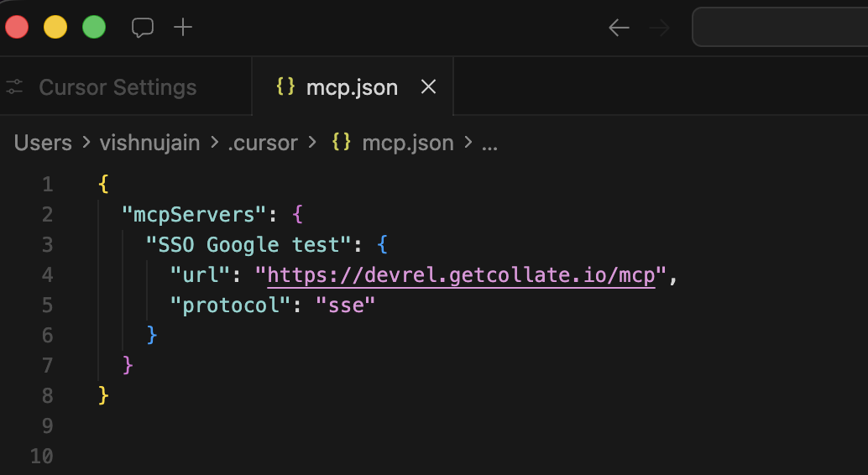Switch to the Cursor Settings tab

[118, 87]
